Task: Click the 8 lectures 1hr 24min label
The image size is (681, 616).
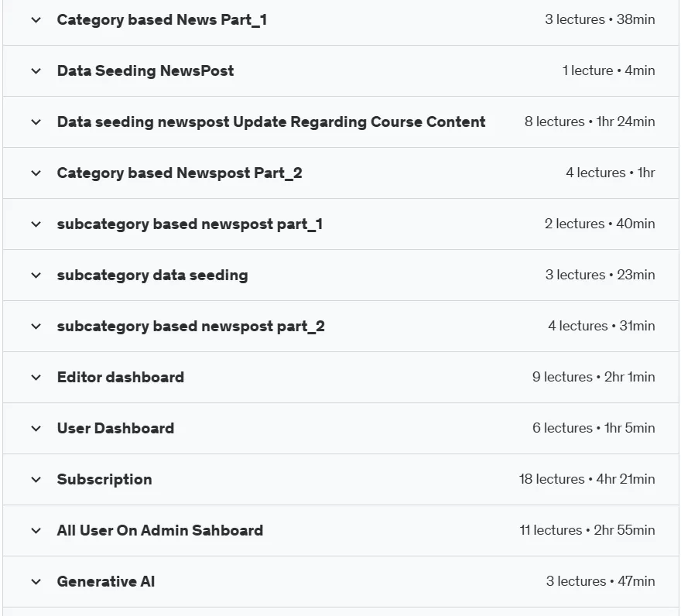Action: point(590,121)
